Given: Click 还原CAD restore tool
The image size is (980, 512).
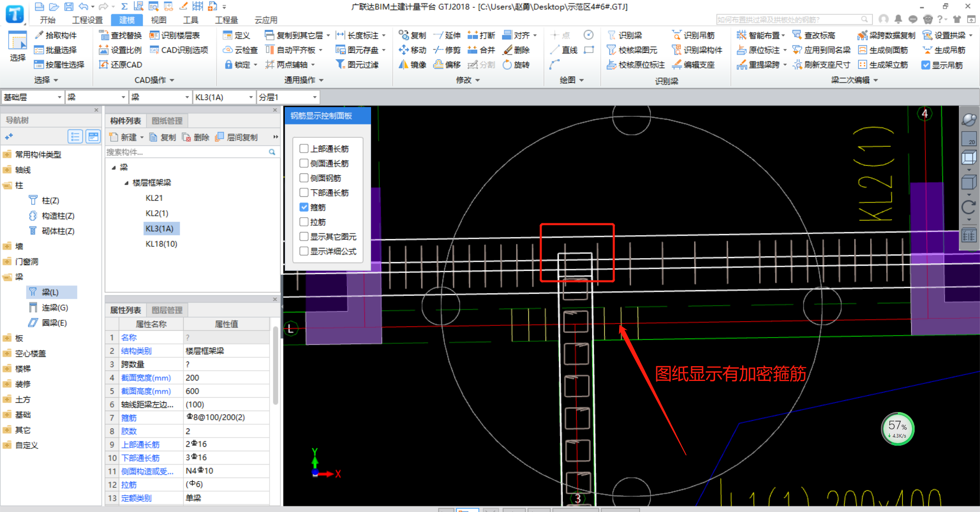Looking at the screenshot, I should coord(120,65).
